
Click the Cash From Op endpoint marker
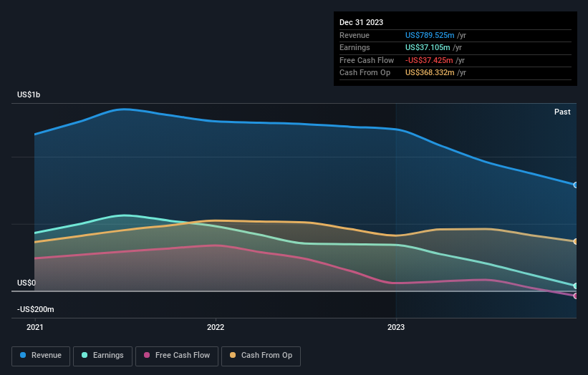pos(576,242)
